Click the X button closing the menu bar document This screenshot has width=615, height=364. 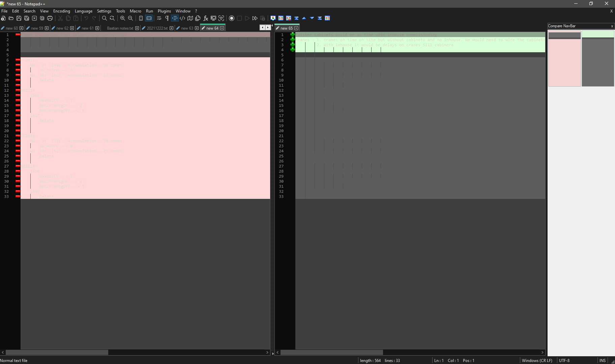pos(611,11)
